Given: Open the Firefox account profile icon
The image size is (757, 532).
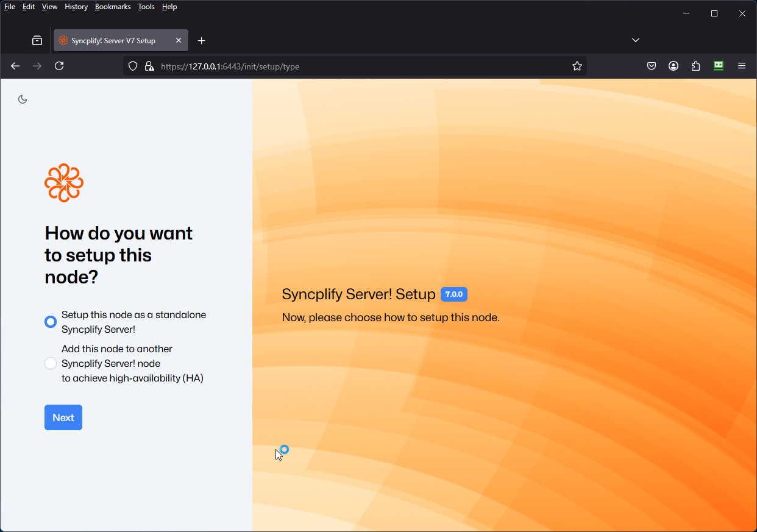Looking at the screenshot, I should [x=673, y=66].
